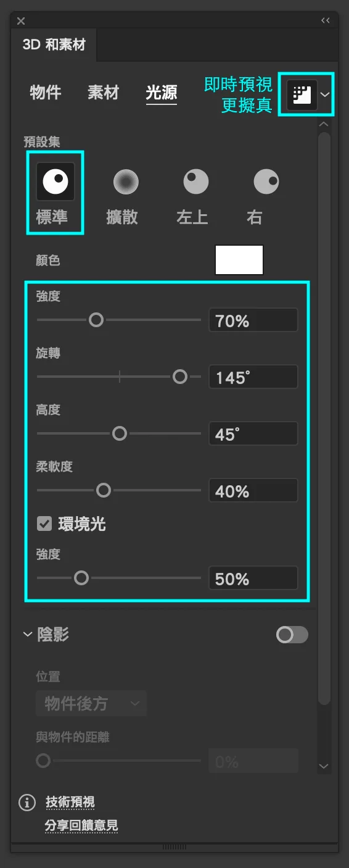
Task: Pick the 左上 top-left lighting preset
Action: click(x=196, y=182)
